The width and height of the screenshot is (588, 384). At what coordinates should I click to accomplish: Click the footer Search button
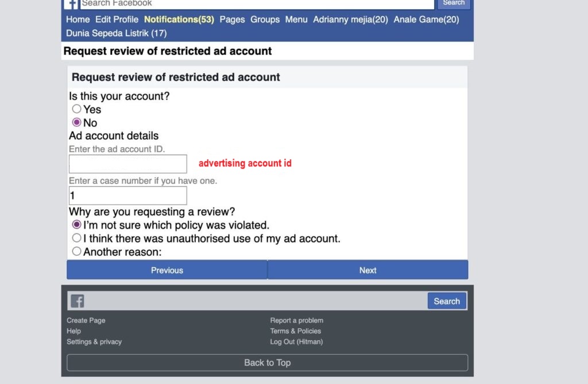click(447, 301)
